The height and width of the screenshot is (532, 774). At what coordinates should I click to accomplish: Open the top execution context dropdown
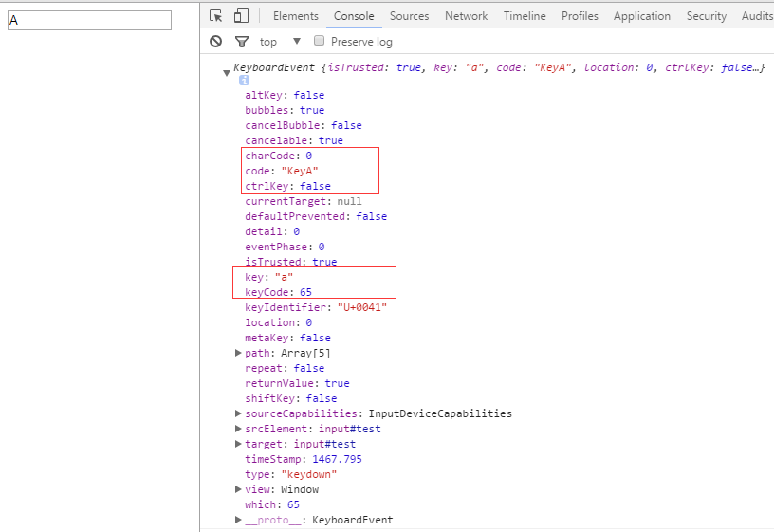280,42
